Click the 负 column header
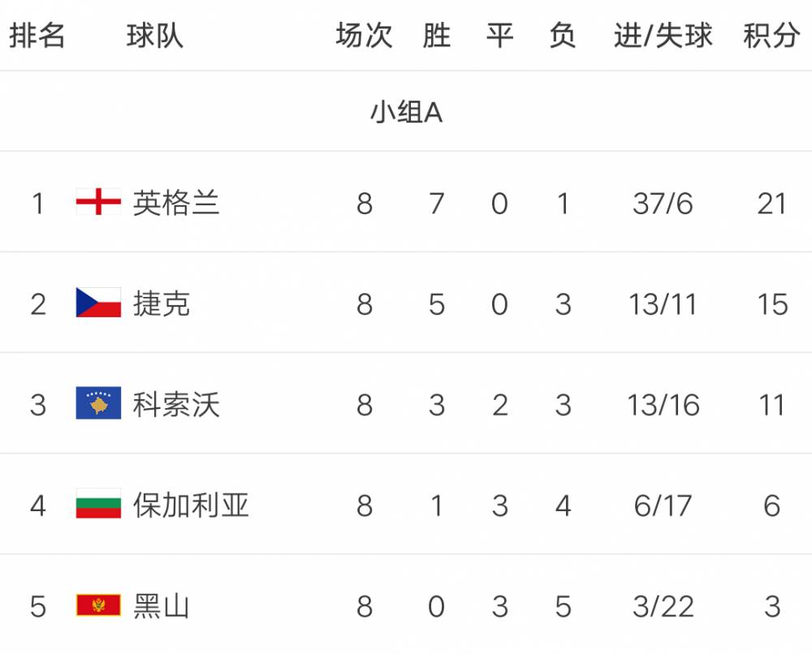Image resolution: width=812 pixels, height=654 pixels. [x=563, y=36]
